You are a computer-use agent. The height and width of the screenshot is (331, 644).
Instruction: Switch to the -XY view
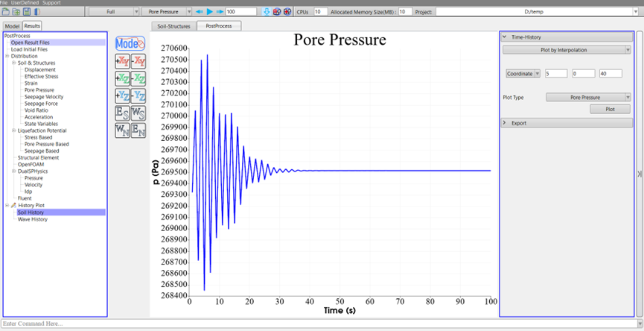(138, 61)
